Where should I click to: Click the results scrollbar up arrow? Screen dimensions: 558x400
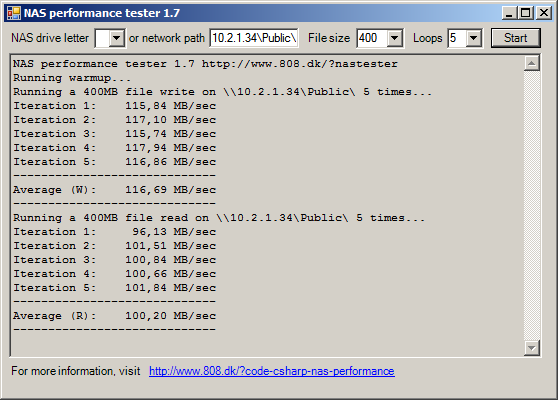[x=532, y=64]
